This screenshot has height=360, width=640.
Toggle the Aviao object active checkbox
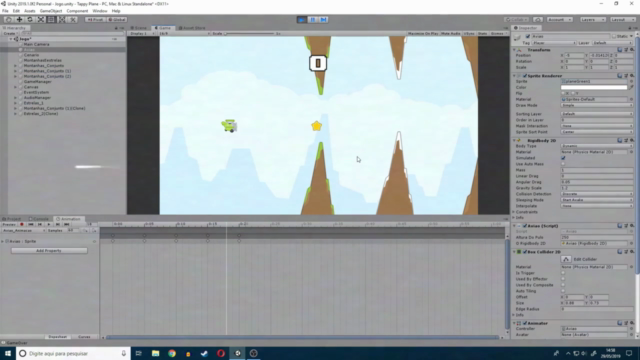pyautogui.click(x=528, y=36)
